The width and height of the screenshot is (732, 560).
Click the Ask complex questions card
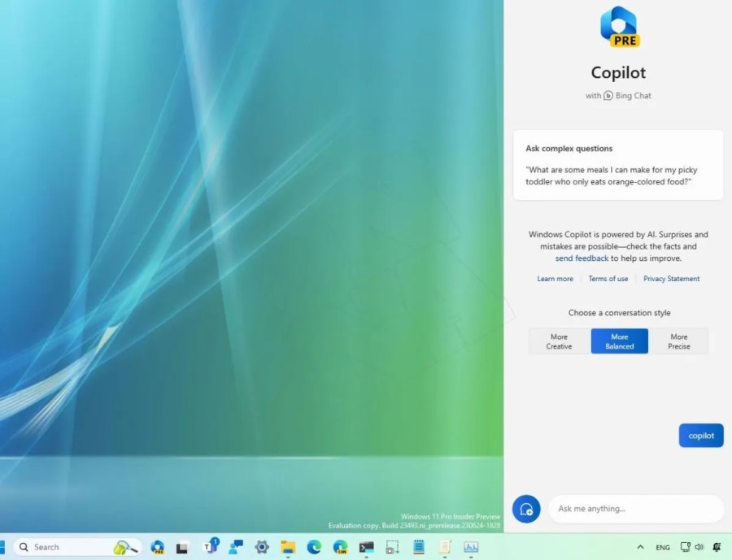pyautogui.click(x=618, y=165)
